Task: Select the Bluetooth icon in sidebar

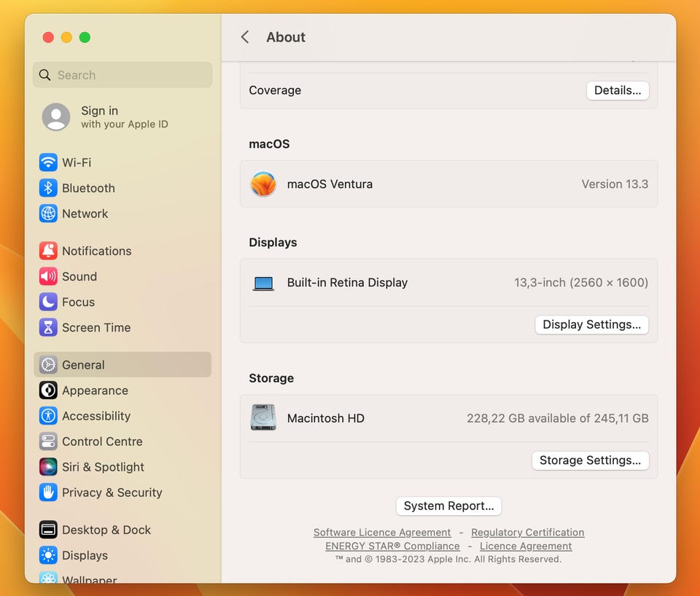Action: [x=48, y=188]
